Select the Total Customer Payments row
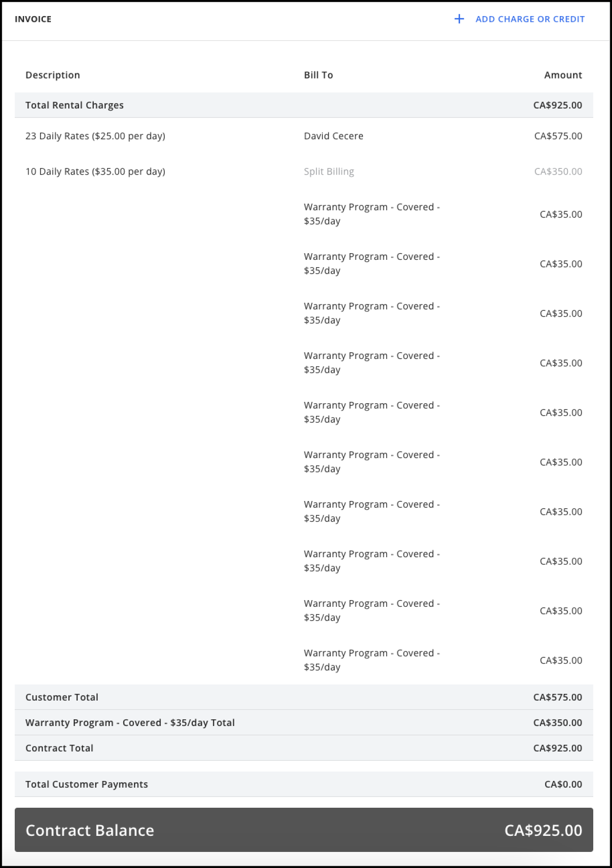The height and width of the screenshot is (868, 612). click(x=304, y=785)
